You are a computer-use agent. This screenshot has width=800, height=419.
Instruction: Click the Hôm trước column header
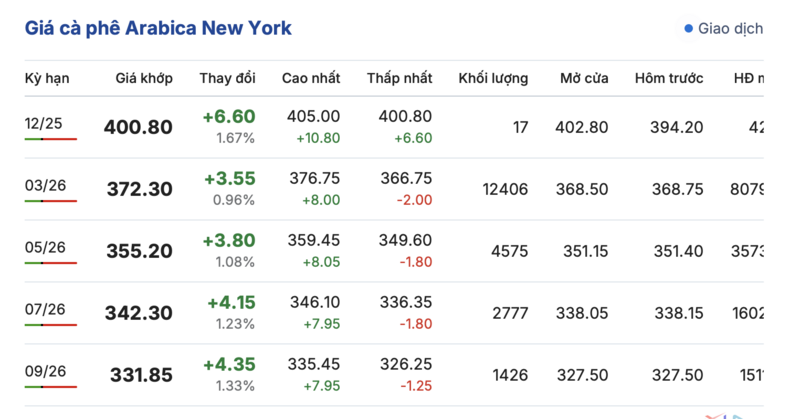[x=668, y=78]
